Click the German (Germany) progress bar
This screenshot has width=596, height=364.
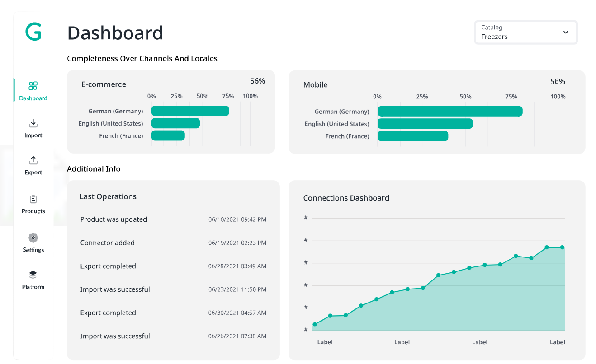click(190, 111)
